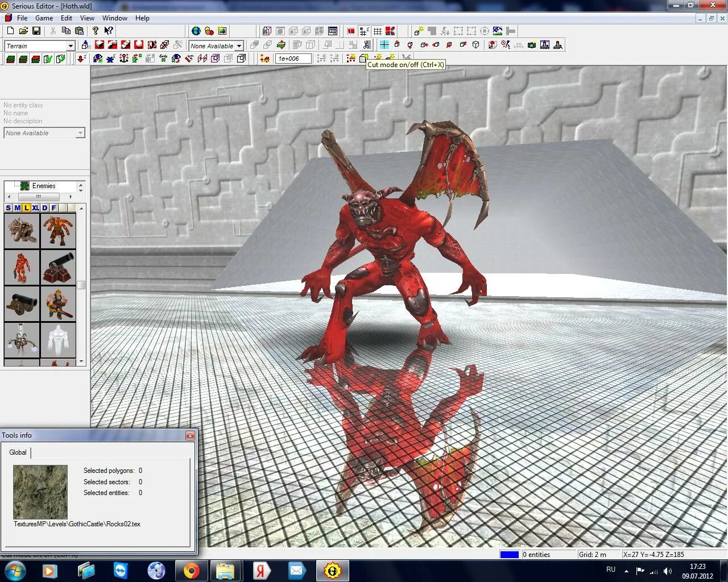Screen dimensions: 728x582
Task: Activate the context help arrow-question icon
Action: 109,31
